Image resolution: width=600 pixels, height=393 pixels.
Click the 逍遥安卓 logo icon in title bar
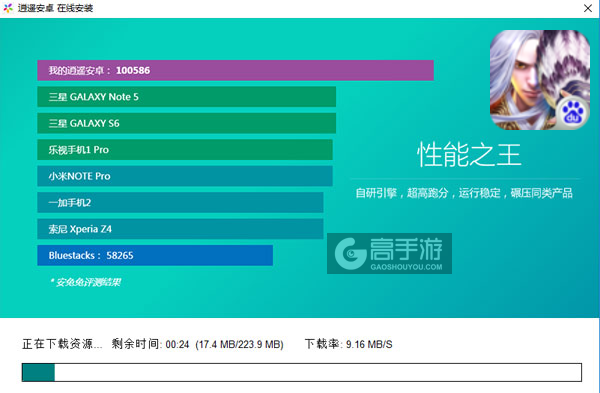coord(8,8)
